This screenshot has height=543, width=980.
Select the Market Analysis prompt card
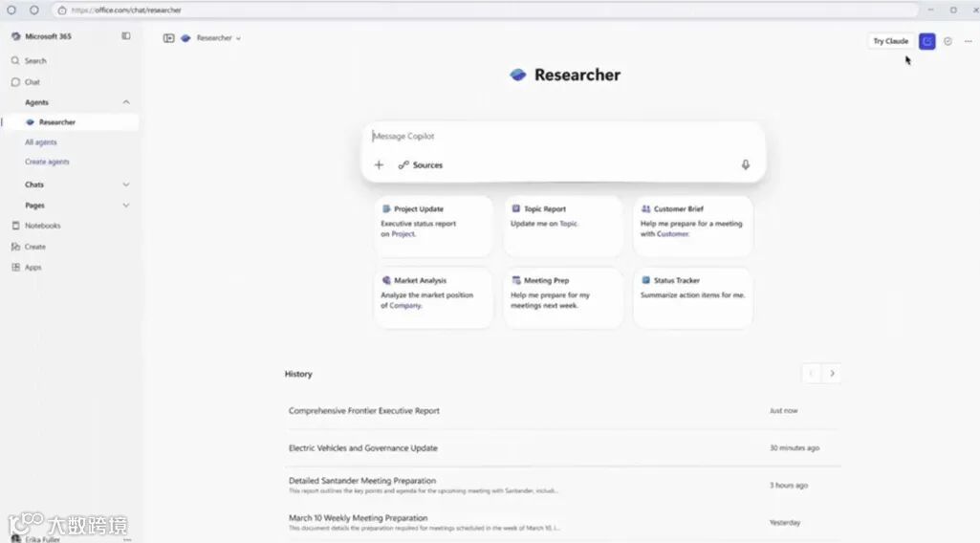[x=433, y=297]
